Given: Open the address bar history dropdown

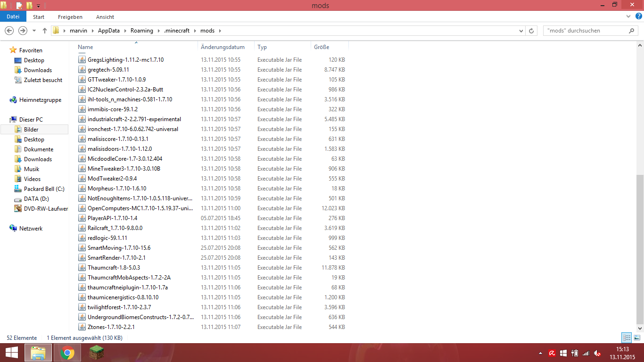Looking at the screenshot, I should pyautogui.click(x=521, y=31).
